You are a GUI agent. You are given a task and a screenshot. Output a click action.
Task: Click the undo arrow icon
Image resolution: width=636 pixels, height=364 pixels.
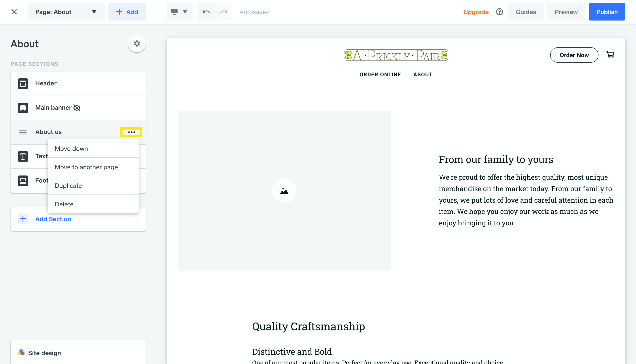tap(206, 12)
